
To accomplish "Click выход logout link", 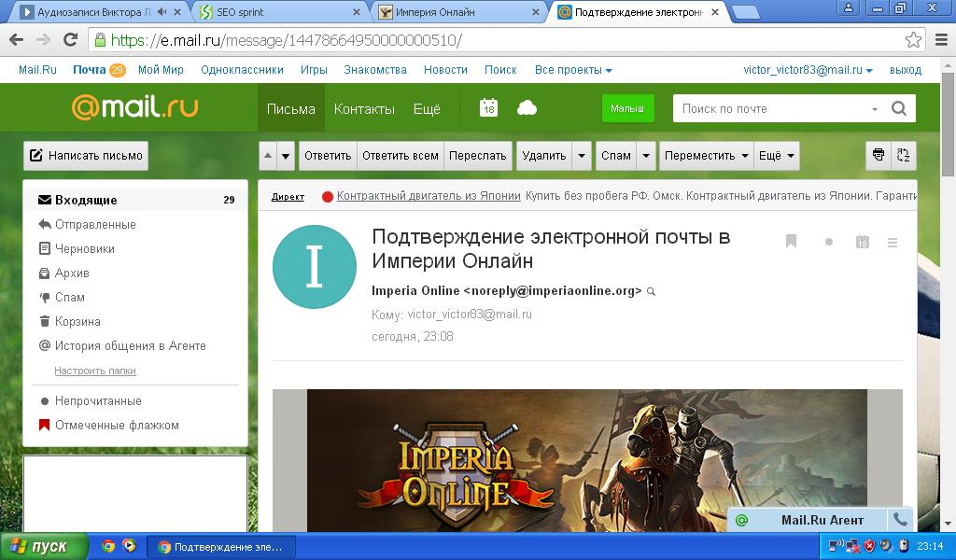I will (906, 69).
